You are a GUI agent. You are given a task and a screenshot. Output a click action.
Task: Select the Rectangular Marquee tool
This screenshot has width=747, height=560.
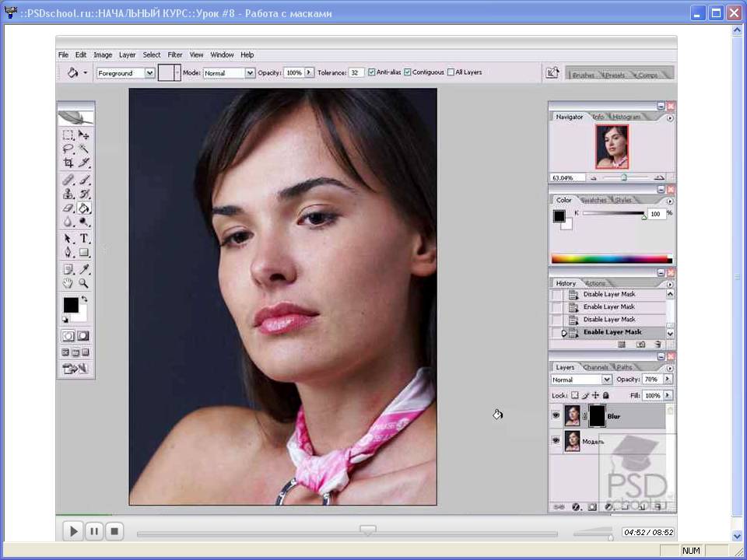pyautogui.click(x=68, y=135)
